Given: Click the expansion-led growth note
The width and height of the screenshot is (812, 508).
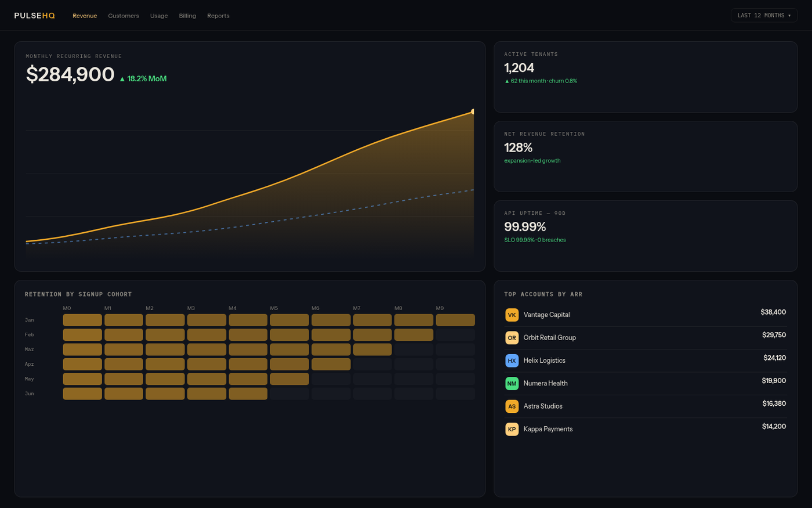Looking at the screenshot, I should coord(532,160).
